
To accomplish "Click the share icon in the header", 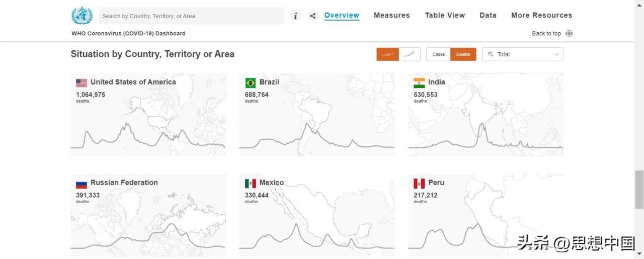I will (x=312, y=16).
